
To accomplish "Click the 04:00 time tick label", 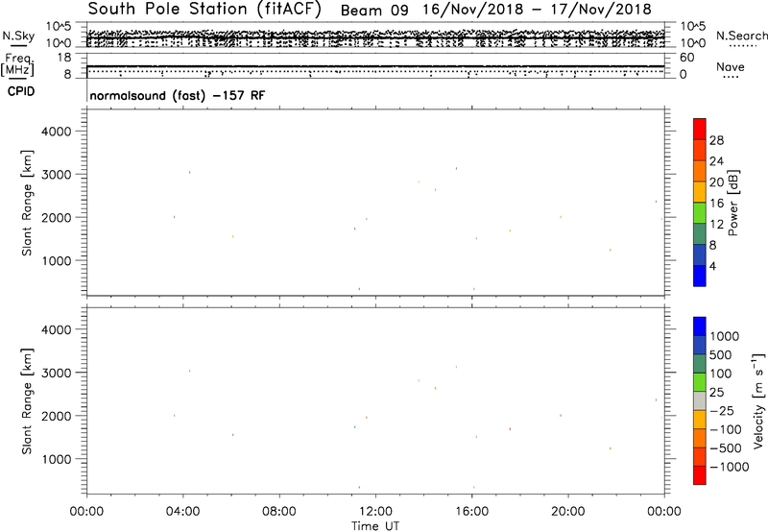I will click(182, 512).
